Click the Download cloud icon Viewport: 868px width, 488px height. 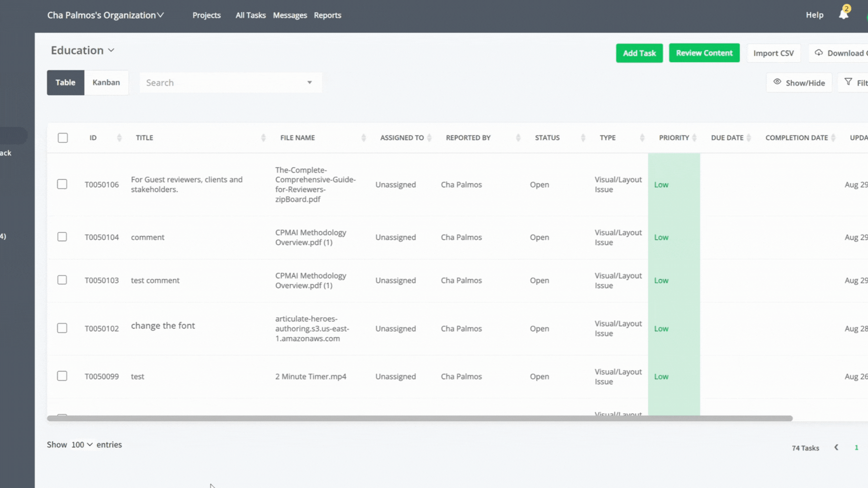coord(819,53)
